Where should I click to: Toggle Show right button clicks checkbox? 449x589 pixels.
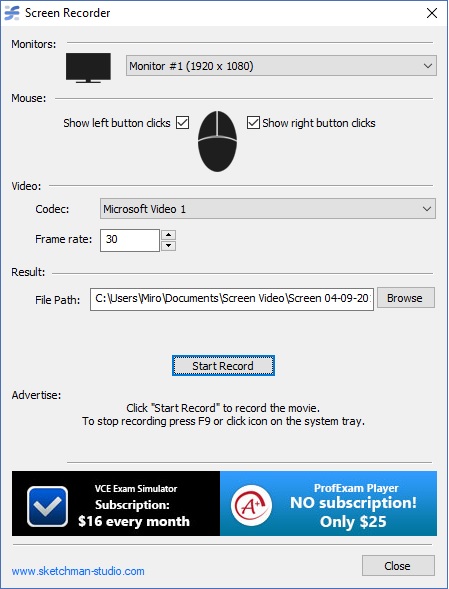coord(253,122)
